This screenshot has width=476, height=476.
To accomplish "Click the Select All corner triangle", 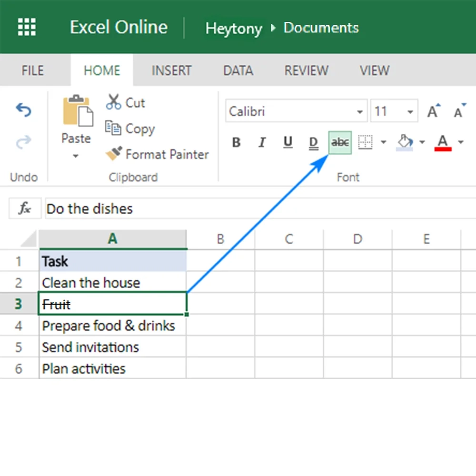I will 29,238.
